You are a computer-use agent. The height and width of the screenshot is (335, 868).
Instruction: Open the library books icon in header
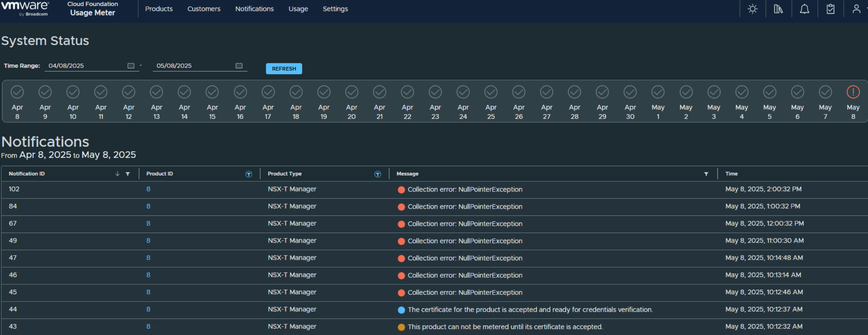click(778, 9)
